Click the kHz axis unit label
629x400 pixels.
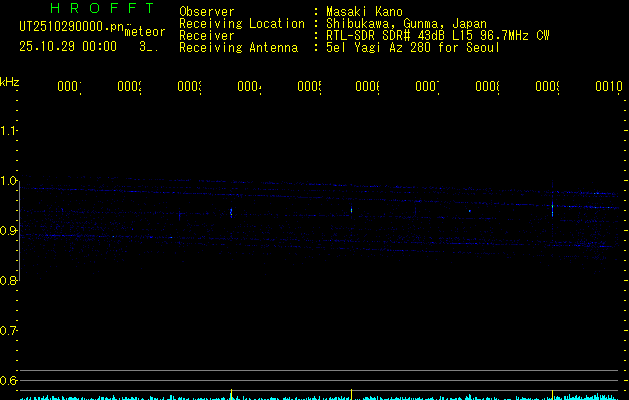(10, 83)
